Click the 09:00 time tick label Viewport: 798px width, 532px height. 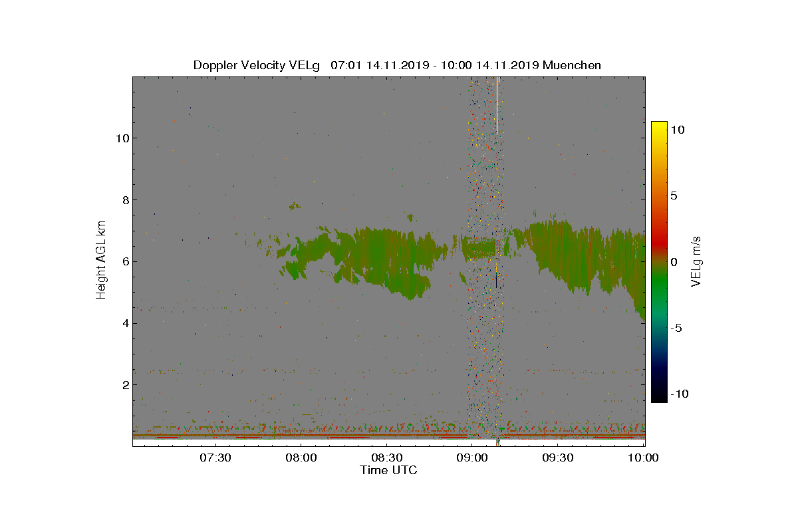tap(472, 458)
